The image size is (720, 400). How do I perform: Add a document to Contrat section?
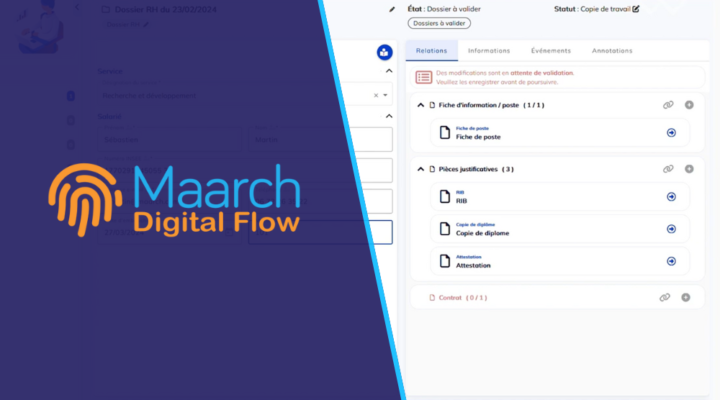tap(685, 297)
